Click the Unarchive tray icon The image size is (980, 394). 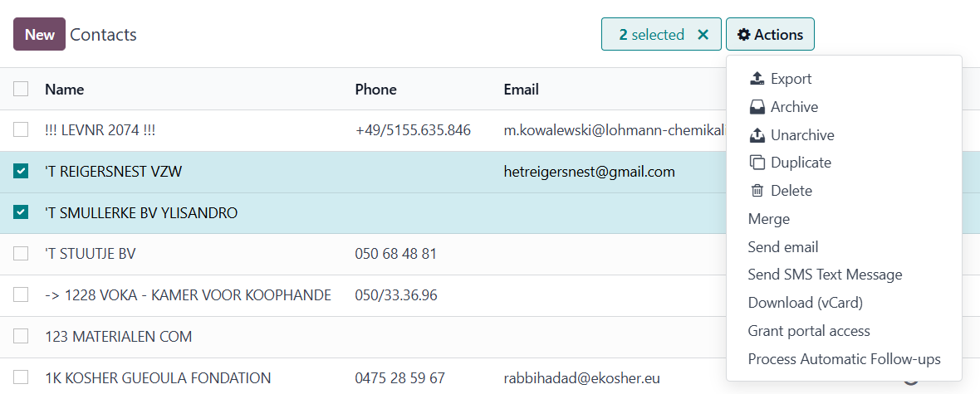(757, 135)
